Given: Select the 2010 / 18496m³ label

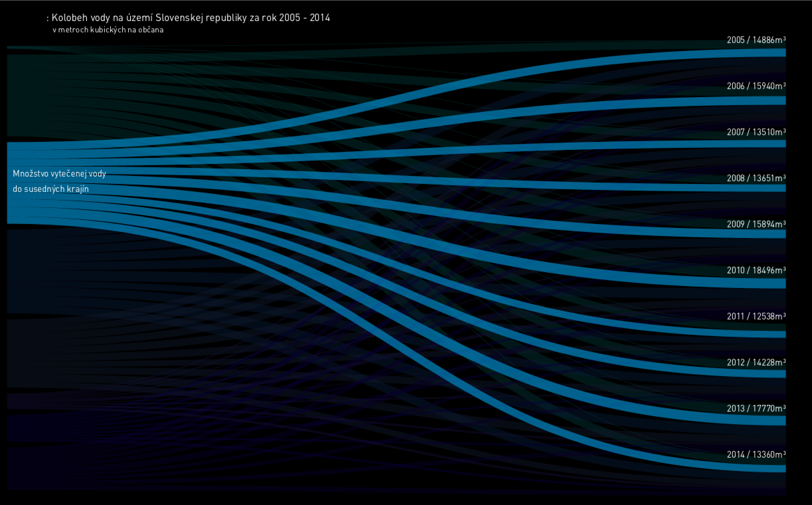Looking at the screenshot, I should coord(756,271).
